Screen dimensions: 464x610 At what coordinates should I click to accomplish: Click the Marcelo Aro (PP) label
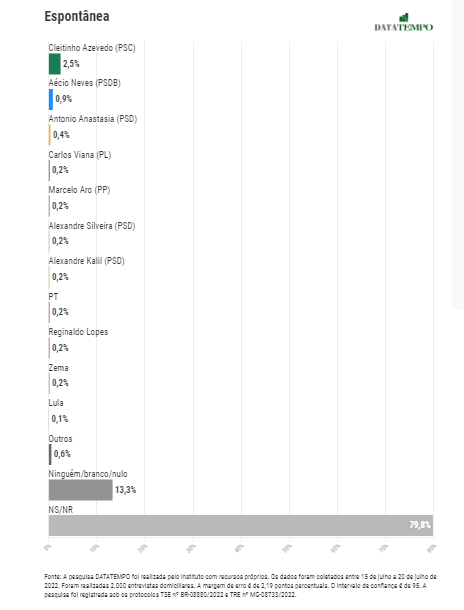[x=79, y=190]
